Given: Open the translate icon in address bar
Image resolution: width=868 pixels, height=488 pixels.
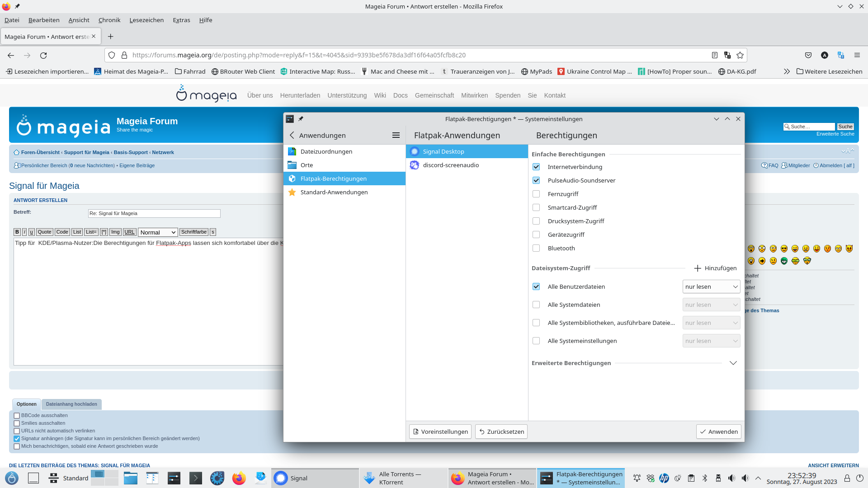Looking at the screenshot, I should [727, 55].
